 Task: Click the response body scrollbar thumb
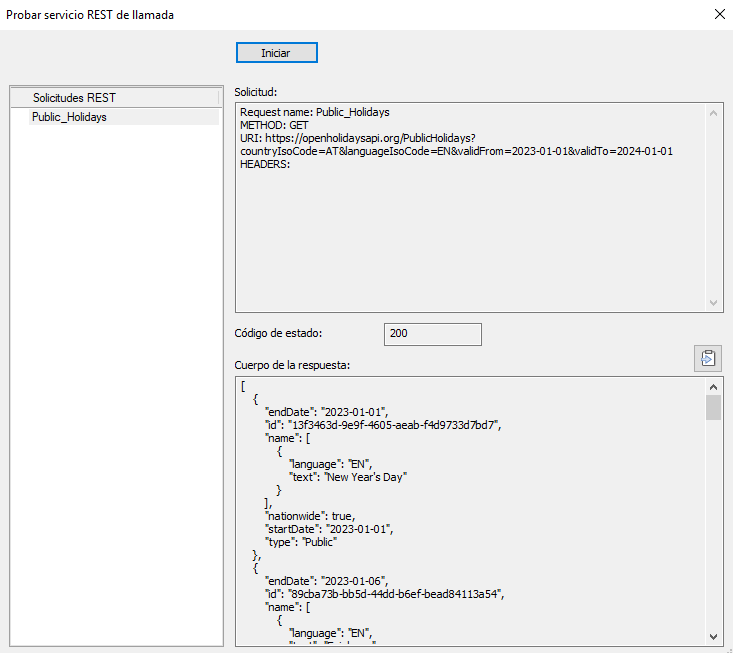tap(713, 408)
